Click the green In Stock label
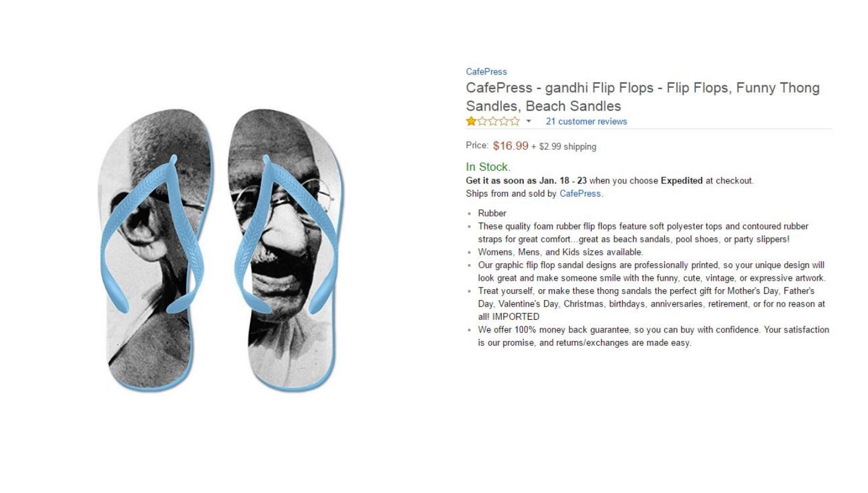Viewport: 868px width, 493px height. click(488, 167)
